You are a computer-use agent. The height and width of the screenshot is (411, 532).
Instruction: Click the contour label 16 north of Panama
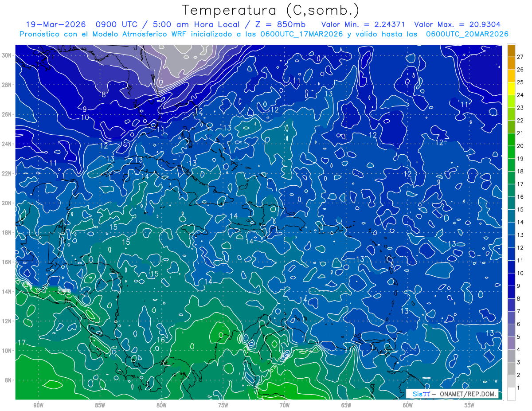point(161,340)
